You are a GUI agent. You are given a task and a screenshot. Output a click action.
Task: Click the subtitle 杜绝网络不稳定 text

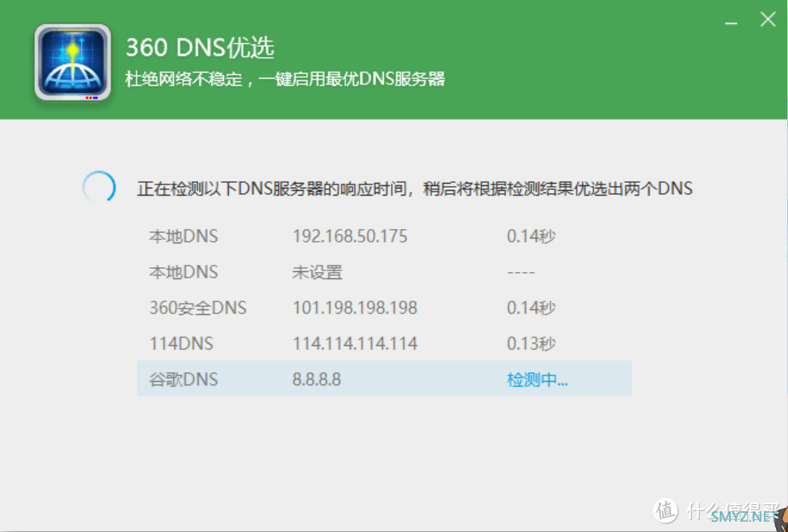point(285,80)
